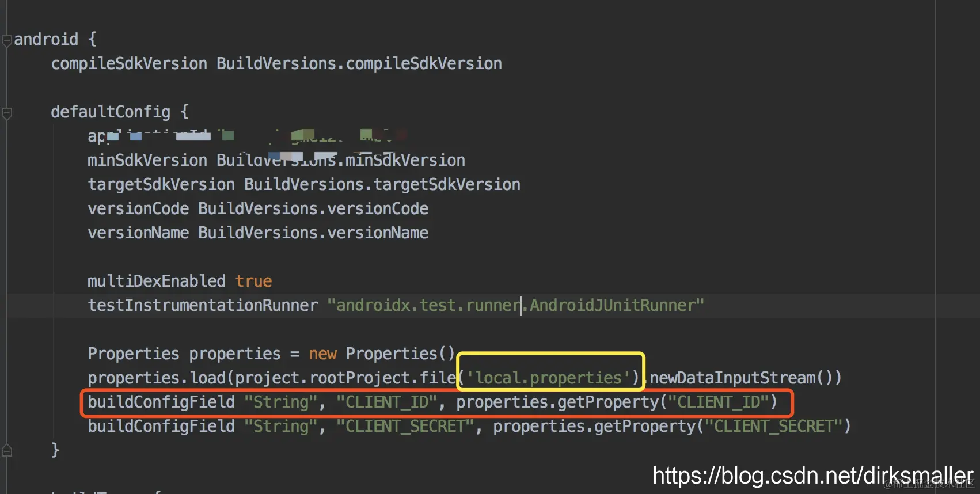Click 'targetSdkVersion BuildVersions.targetSdkVersion' line
Image resolution: width=980 pixels, height=494 pixels.
[304, 184]
